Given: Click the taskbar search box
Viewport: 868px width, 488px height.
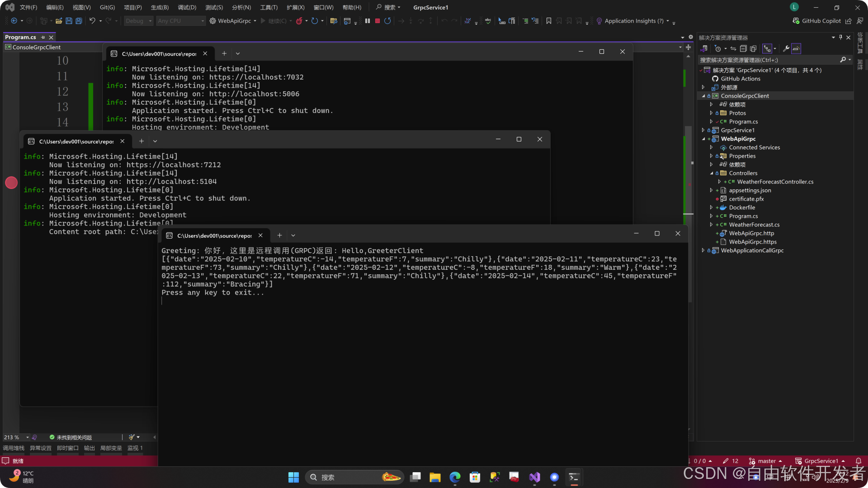Looking at the screenshot, I should coord(355,477).
